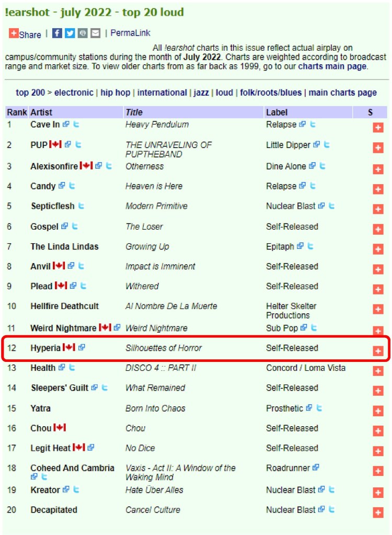The width and height of the screenshot is (392, 535).
Task: Expand the plus button for Decapitated row
Action: (378, 513)
